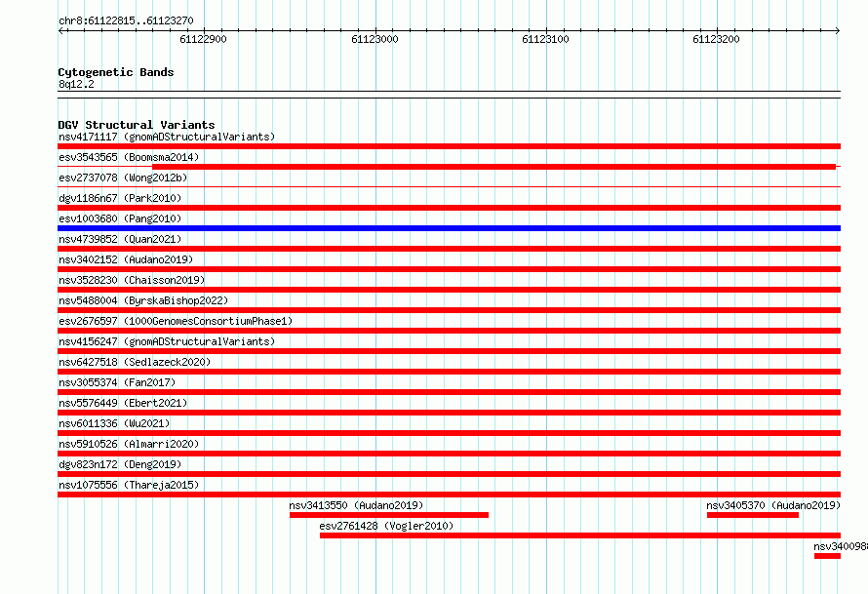
Task: Select the red nsv4171117 variant bar
Action: pos(449,146)
